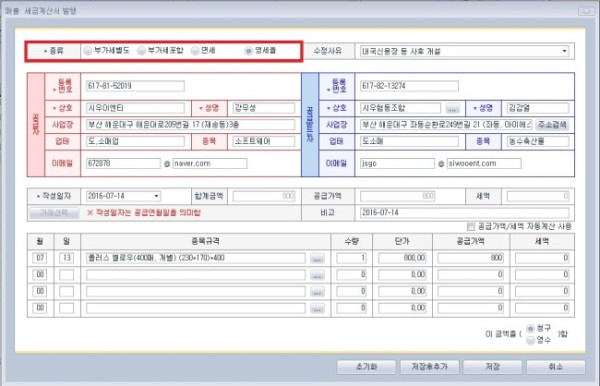Enable 공급가액/세액 자동계산 사용 checkbox

(x=471, y=226)
